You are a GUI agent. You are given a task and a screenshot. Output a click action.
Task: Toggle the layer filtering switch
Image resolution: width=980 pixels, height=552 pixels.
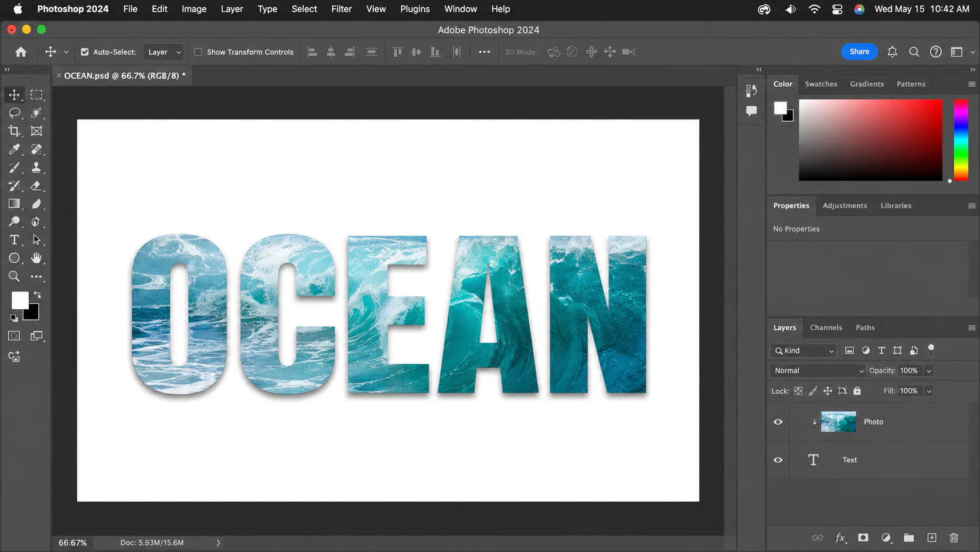tap(931, 350)
